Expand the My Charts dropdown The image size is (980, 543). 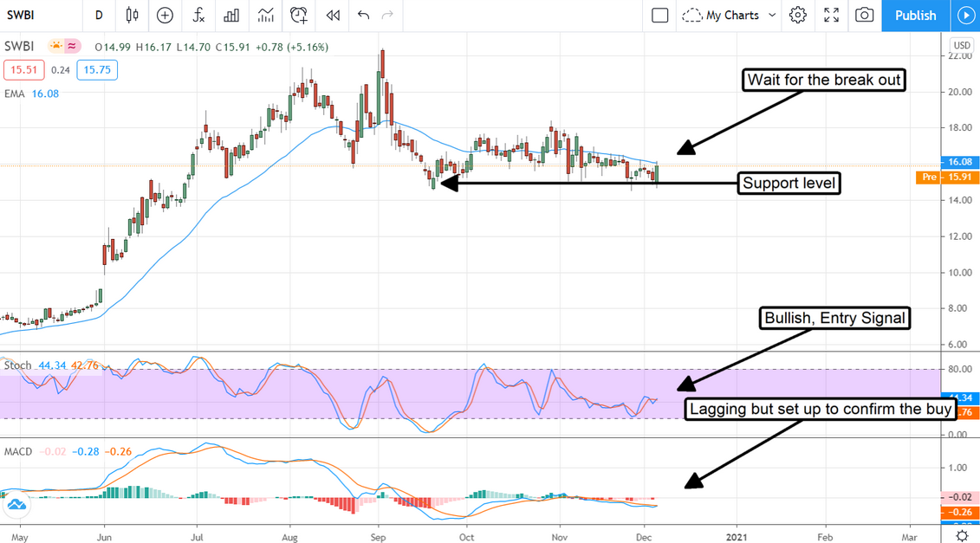(x=730, y=15)
